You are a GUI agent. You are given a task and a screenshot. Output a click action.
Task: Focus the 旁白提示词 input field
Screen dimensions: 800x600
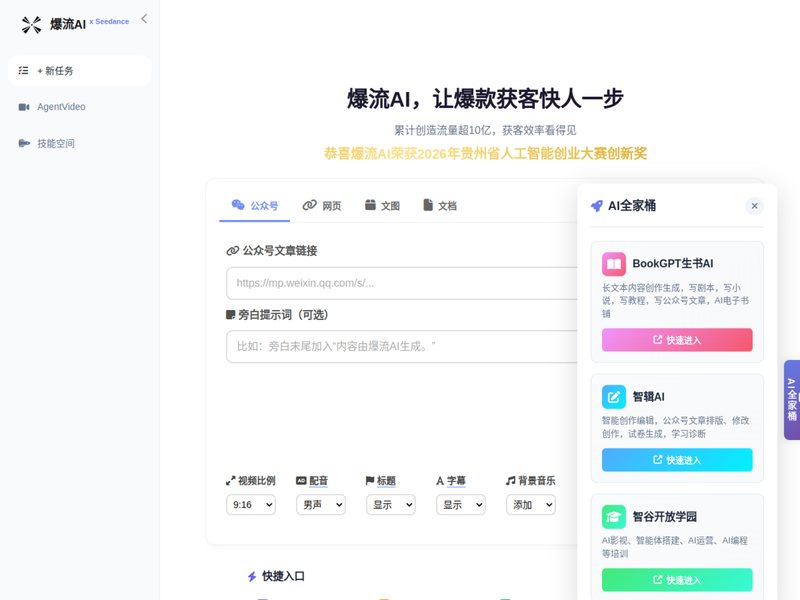click(x=402, y=346)
